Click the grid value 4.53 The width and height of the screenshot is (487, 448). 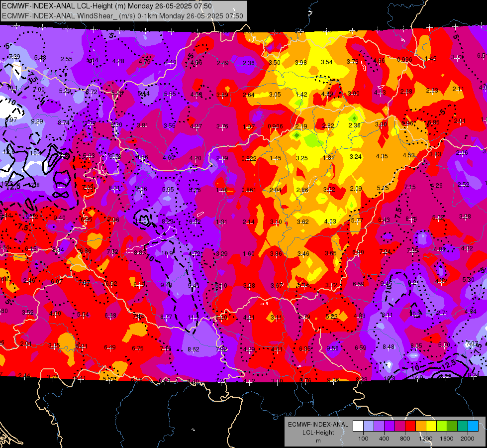(x=409, y=155)
